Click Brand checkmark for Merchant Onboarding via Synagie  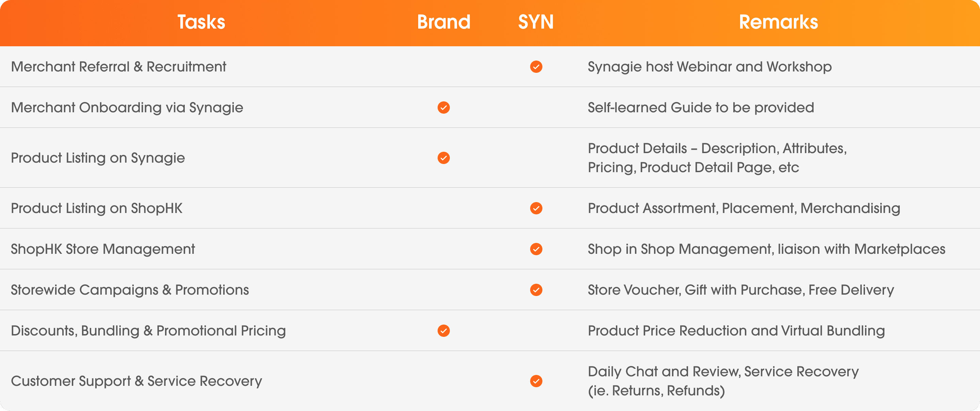point(444,108)
